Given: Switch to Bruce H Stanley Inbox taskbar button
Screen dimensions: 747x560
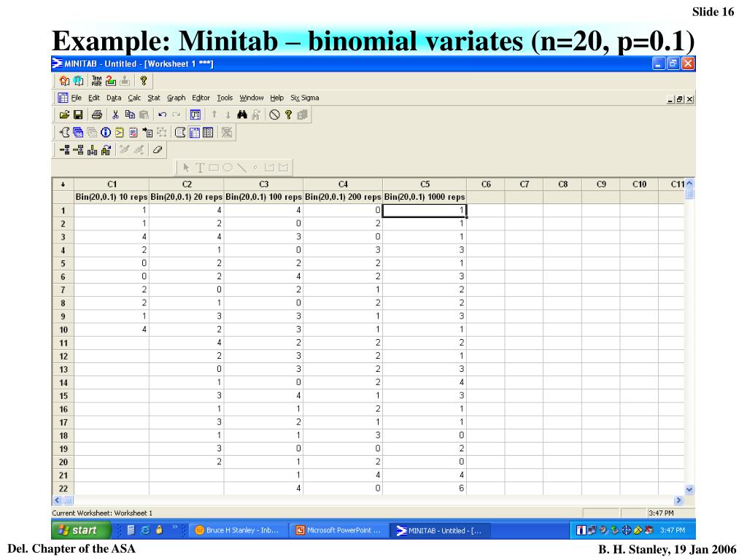Looking at the screenshot, I should point(239,530).
